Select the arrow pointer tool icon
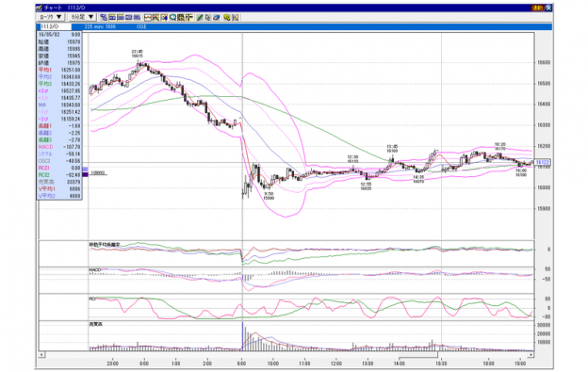 tap(208, 17)
